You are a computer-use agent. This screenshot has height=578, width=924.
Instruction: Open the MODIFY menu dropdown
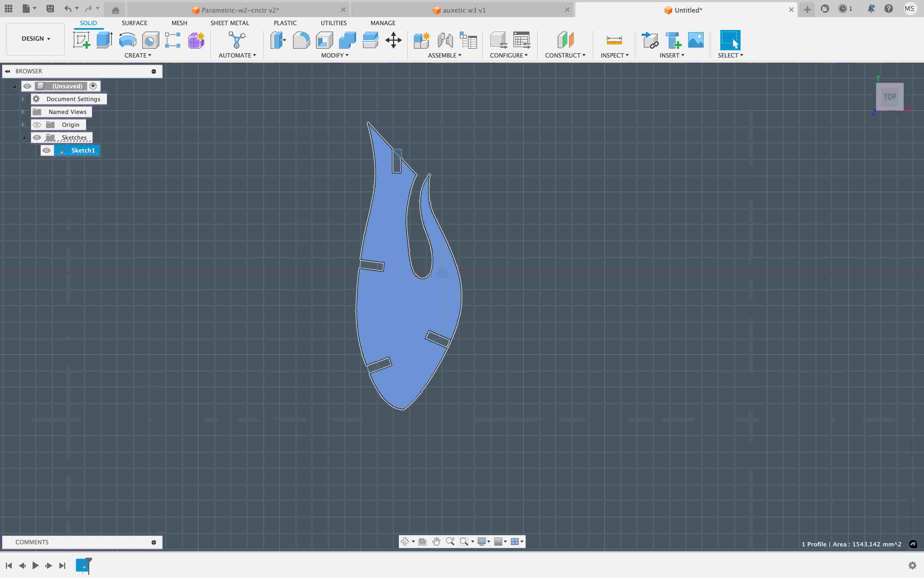click(x=335, y=55)
